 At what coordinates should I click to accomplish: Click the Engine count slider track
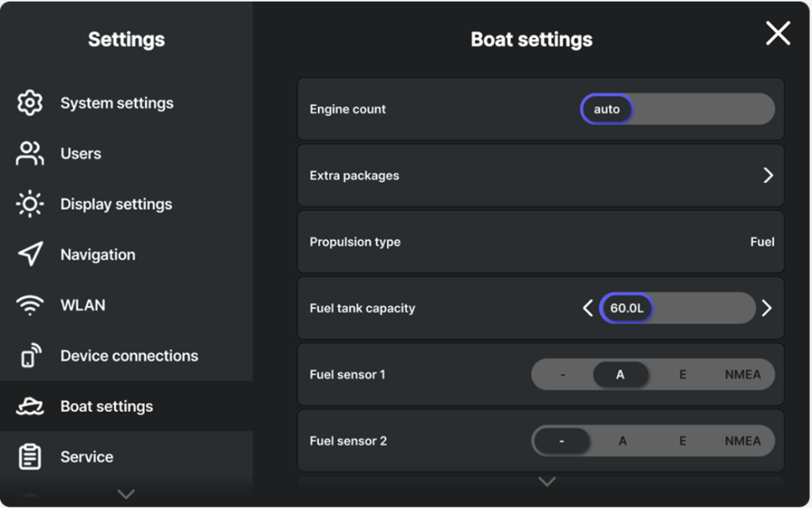click(x=677, y=109)
